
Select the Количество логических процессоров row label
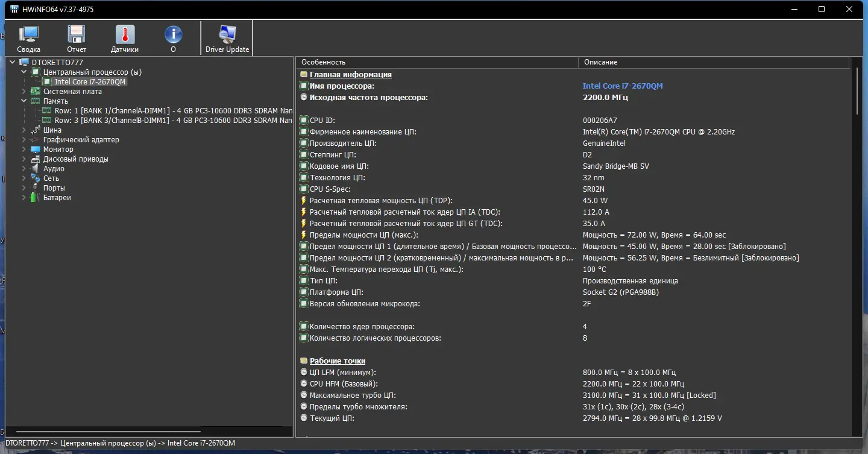(376, 338)
